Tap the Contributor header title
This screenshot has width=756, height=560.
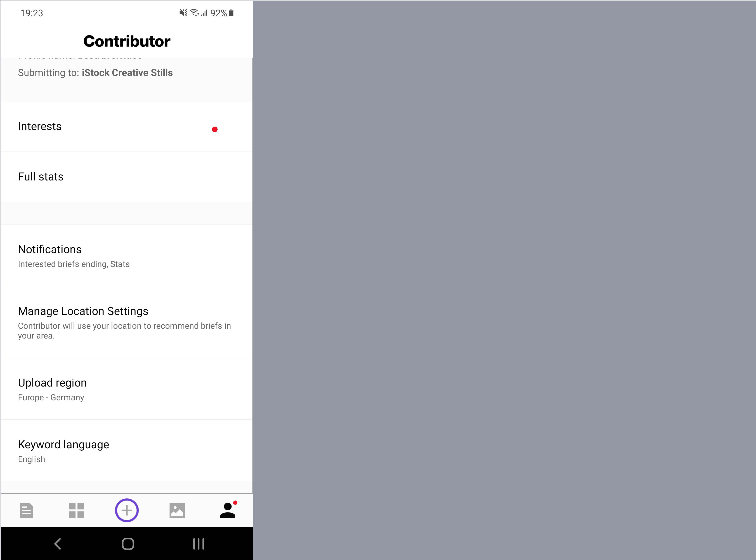click(127, 41)
